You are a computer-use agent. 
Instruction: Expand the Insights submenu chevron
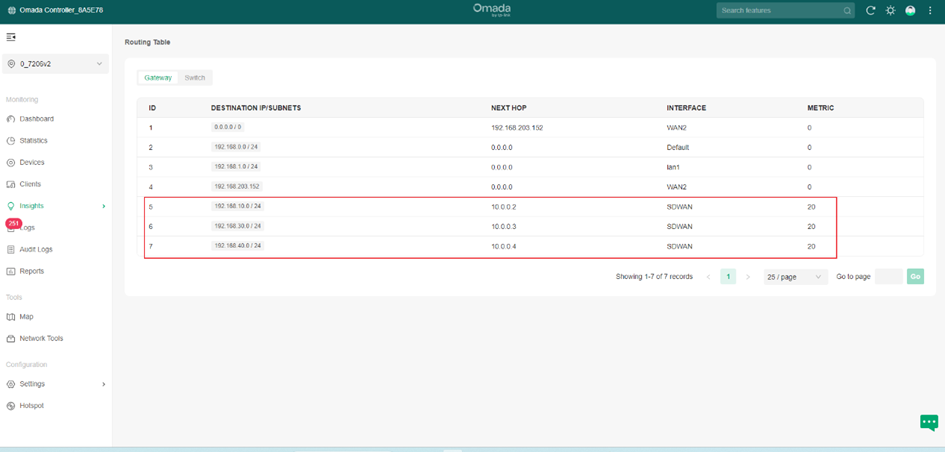[104, 206]
